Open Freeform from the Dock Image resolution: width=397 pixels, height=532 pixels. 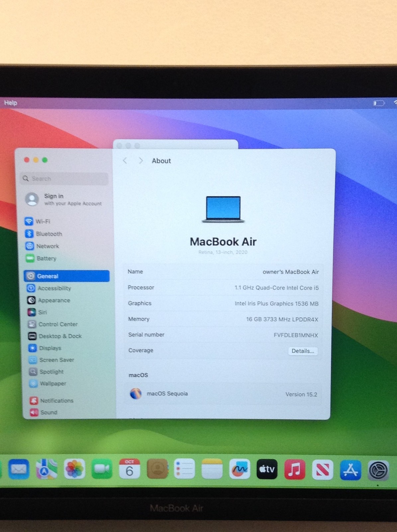point(240,469)
